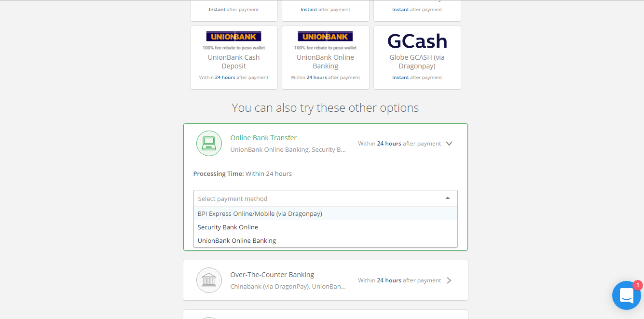644x319 pixels.
Task: Close the payment method dropdown arrow
Action: click(447, 198)
